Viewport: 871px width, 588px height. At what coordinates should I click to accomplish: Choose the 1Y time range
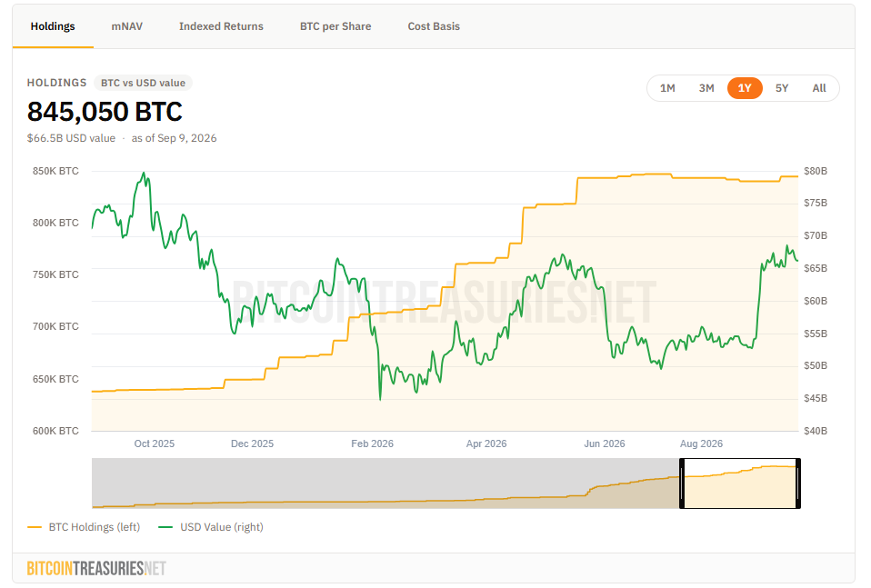point(745,88)
